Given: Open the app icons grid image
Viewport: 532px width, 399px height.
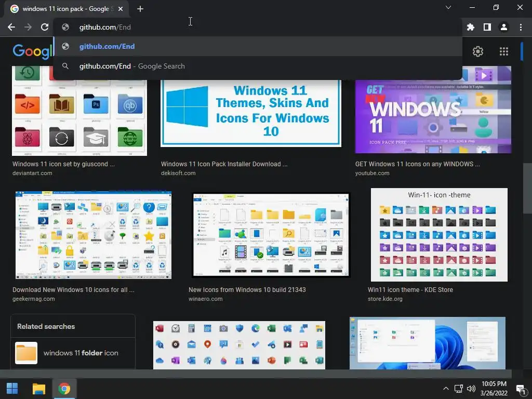Looking at the screenshot, I should pyautogui.click(x=239, y=345).
